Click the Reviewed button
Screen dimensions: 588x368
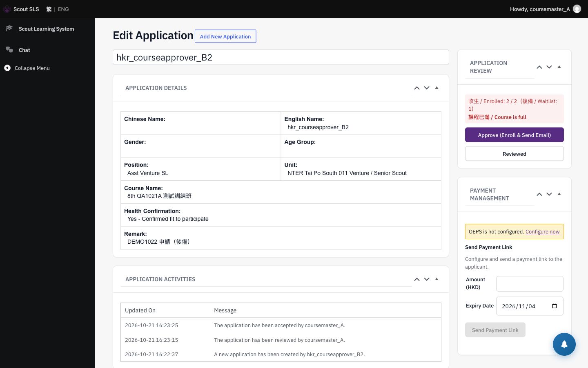pos(514,154)
